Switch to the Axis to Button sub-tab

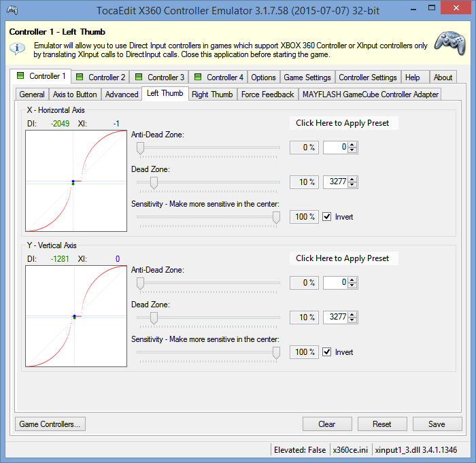[75, 95]
